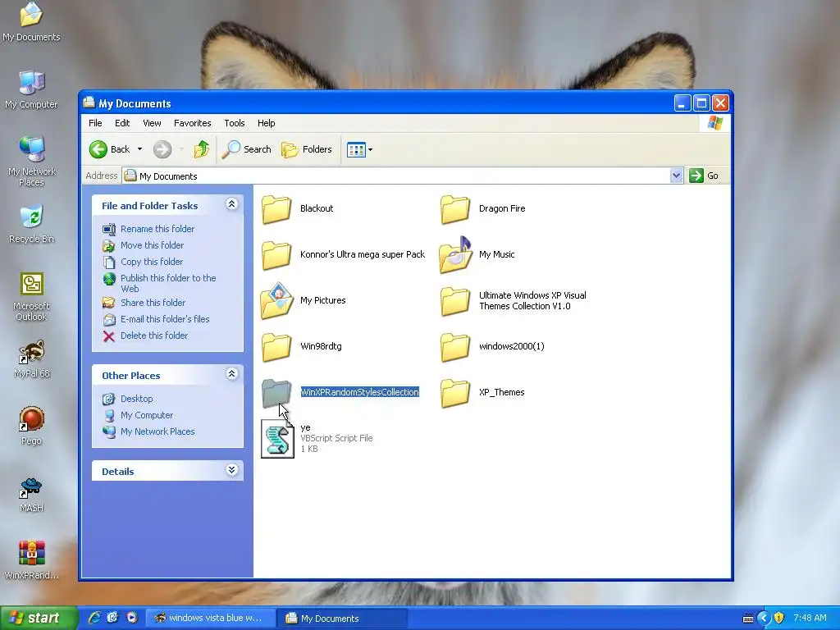
Task: Toggle the Folders pane button
Action: [307, 149]
